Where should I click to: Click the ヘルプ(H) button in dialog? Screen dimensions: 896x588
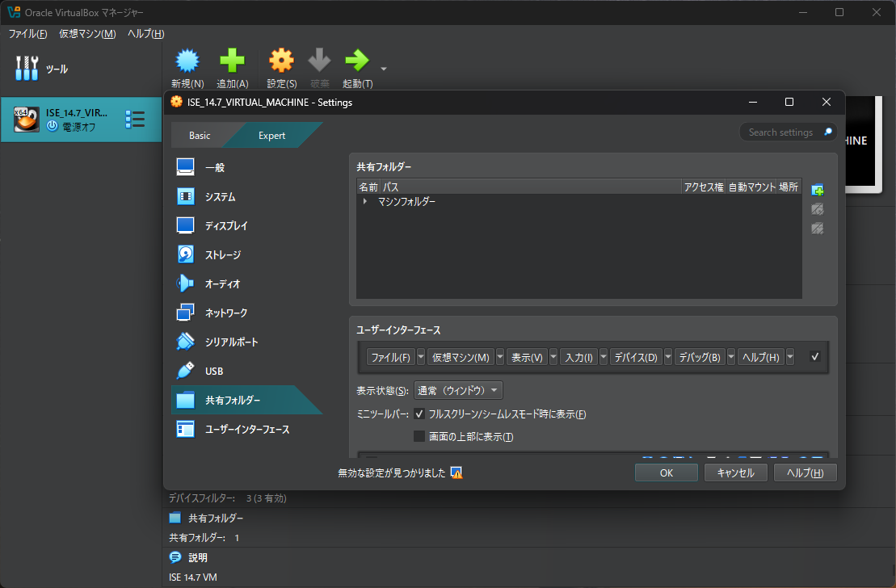[806, 473]
